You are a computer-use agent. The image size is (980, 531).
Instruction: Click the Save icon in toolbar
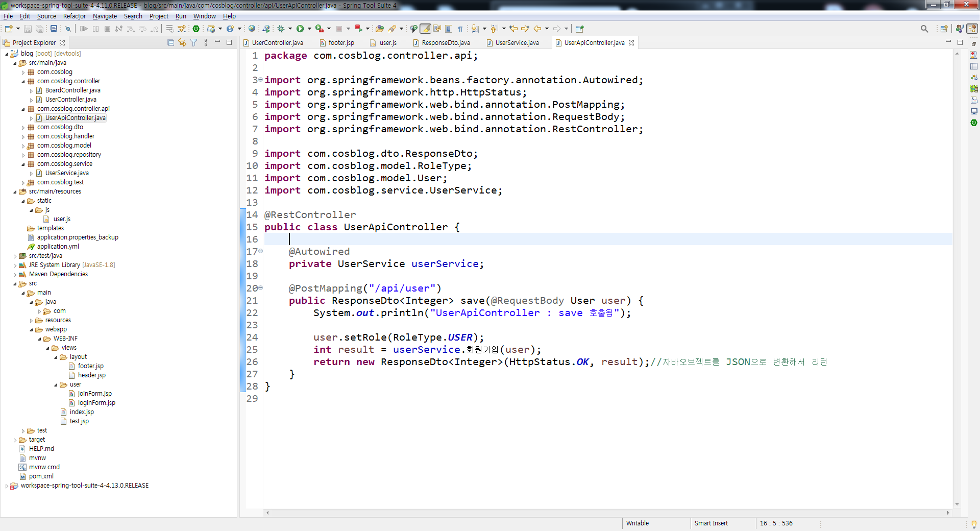click(28, 29)
